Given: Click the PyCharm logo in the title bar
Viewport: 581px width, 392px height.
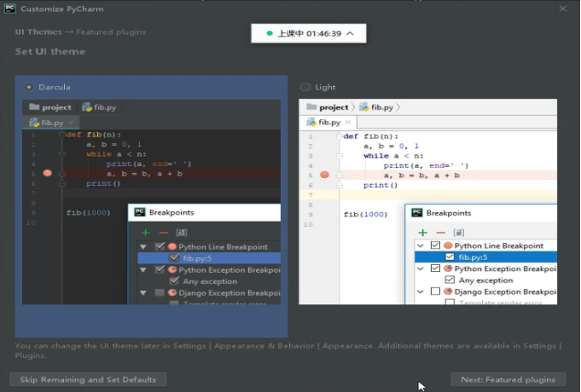Looking at the screenshot, I should click(9, 9).
